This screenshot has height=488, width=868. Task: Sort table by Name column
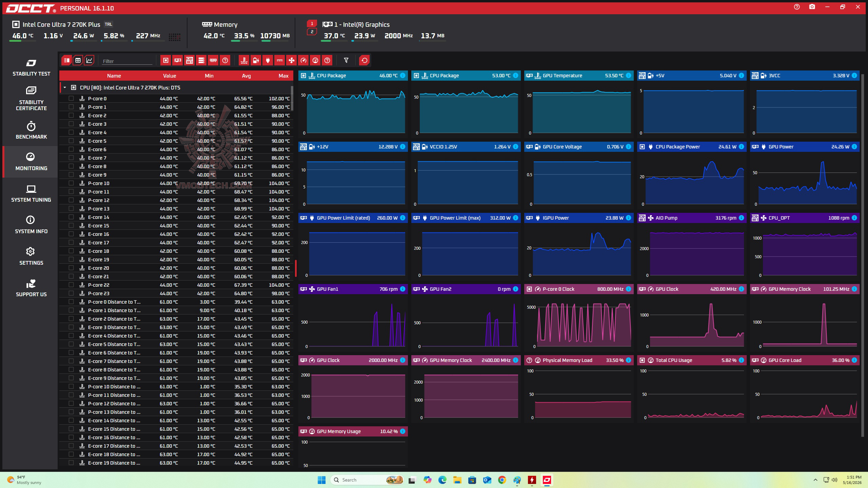tap(114, 76)
